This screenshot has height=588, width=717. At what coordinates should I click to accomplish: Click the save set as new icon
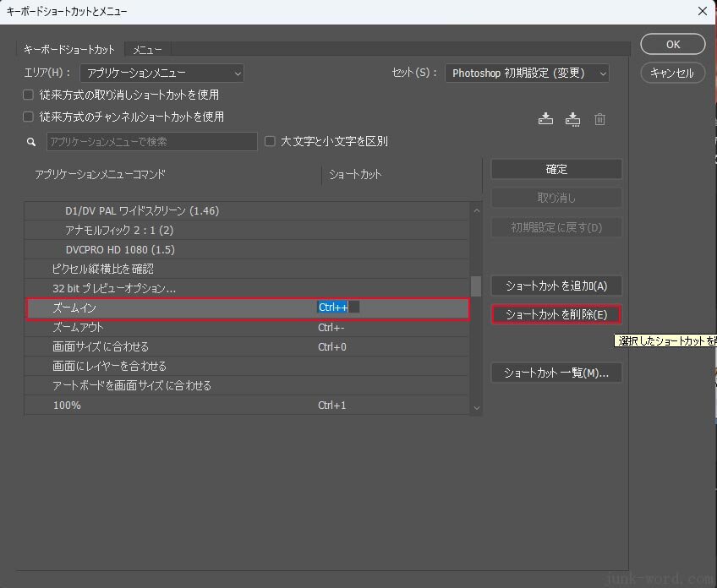(572, 120)
